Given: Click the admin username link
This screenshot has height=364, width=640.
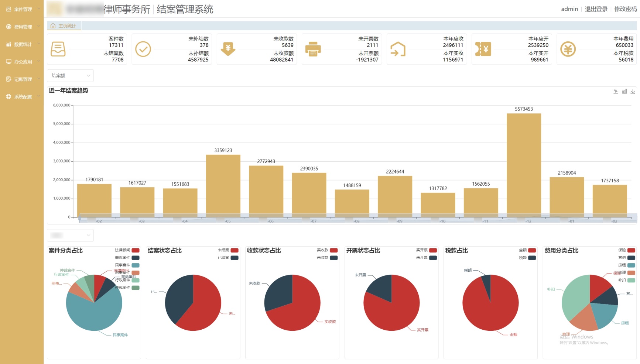Looking at the screenshot, I should point(569,9).
